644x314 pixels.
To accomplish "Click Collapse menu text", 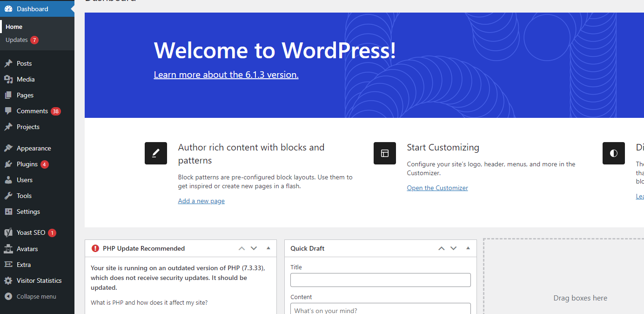I will pyautogui.click(x=36, y=297).
